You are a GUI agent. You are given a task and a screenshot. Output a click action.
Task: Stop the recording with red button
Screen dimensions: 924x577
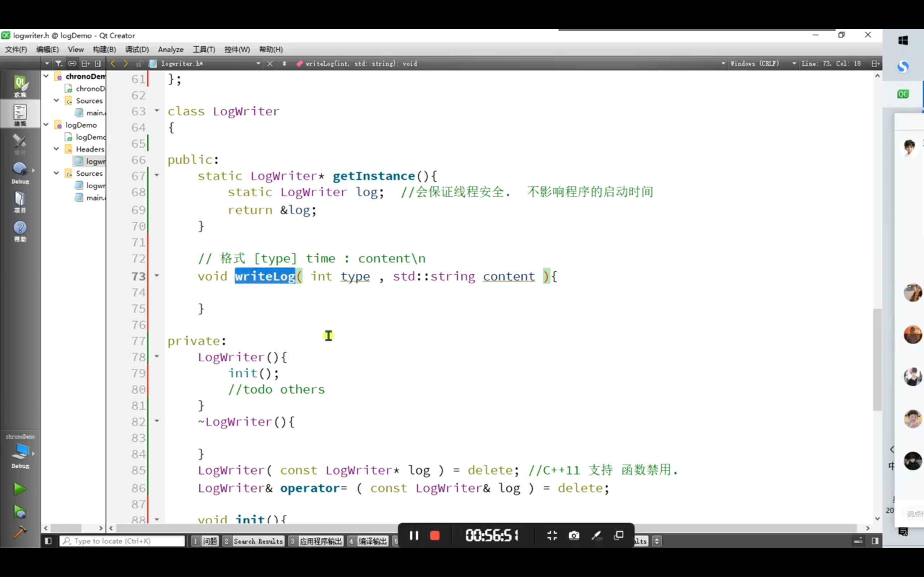[x=435, y=536]
